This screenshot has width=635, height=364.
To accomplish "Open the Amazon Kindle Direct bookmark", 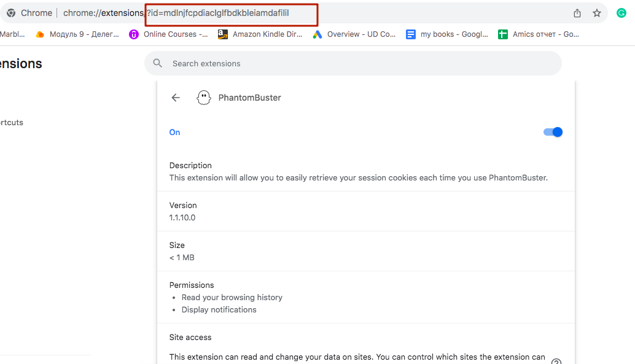I will [260, 34].
